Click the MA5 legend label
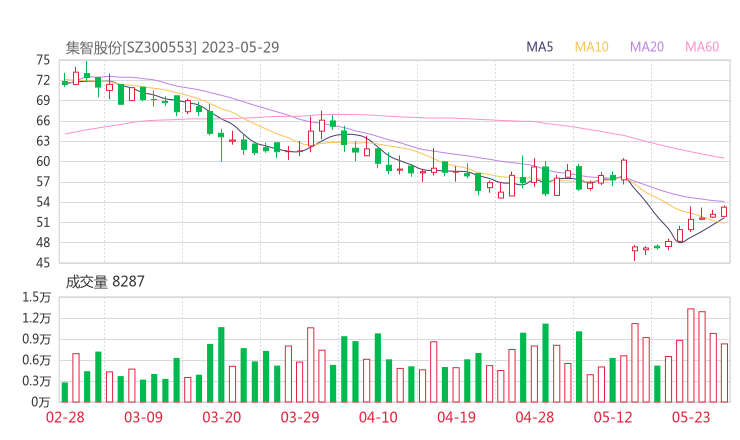The height and width of the screenshot is (440, 740). click(x=539, y=47)
